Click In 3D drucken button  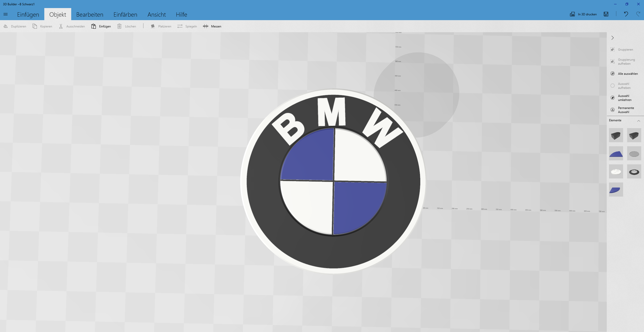click(x=583, y=14)
